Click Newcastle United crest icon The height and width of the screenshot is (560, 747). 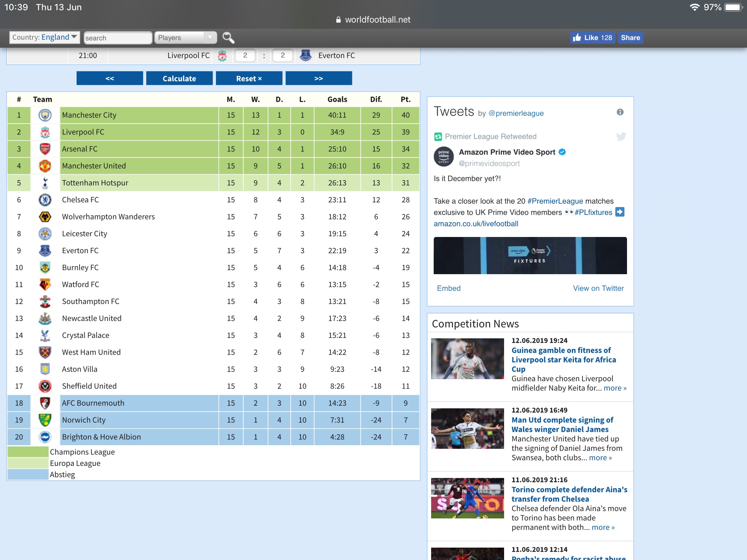[x=45, y=319]
